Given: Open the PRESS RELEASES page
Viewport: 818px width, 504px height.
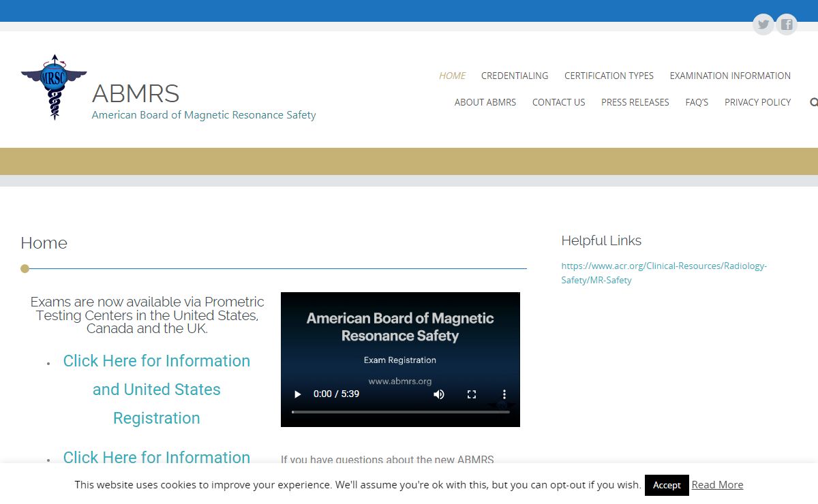Looking at the screenshot, I should [635, 102].
